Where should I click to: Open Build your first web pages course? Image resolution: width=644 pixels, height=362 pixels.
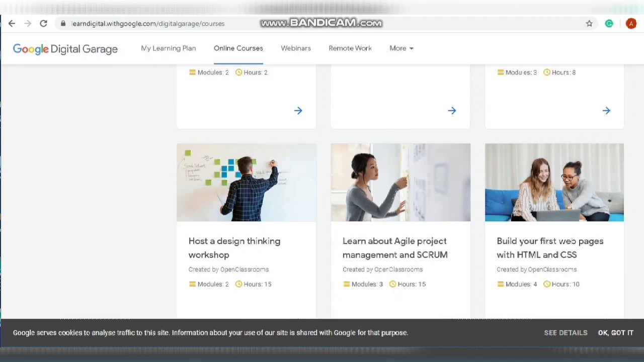pyautogui.click(x=550, y=248)
